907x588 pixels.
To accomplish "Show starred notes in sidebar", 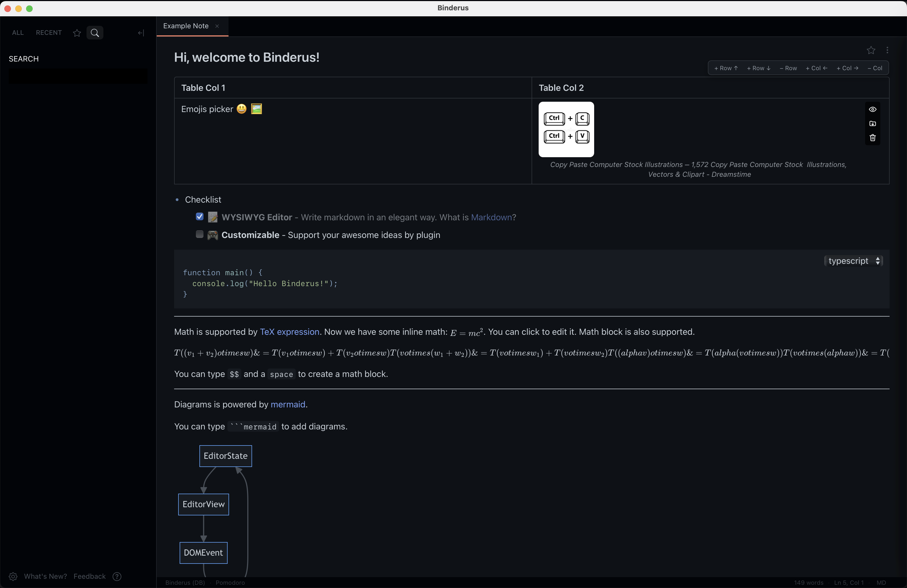I will pos(77,33).
